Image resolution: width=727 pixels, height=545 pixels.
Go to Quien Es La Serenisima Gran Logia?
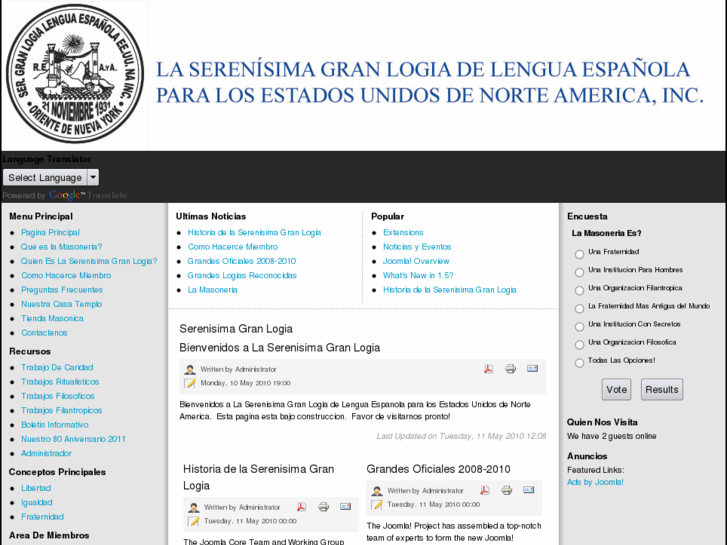[89, 261]
